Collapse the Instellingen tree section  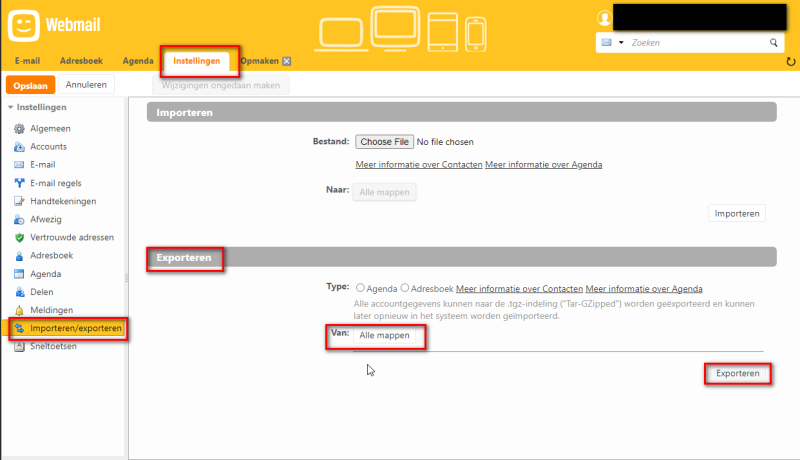pos(10,107)
